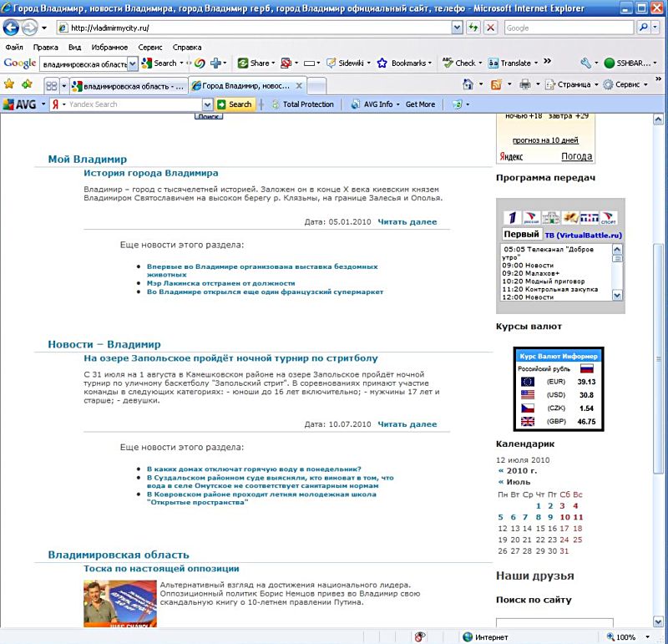Go forward with the browser Forward arrow
The height and width of the screenshot is (644, 668).
point(29,28)
